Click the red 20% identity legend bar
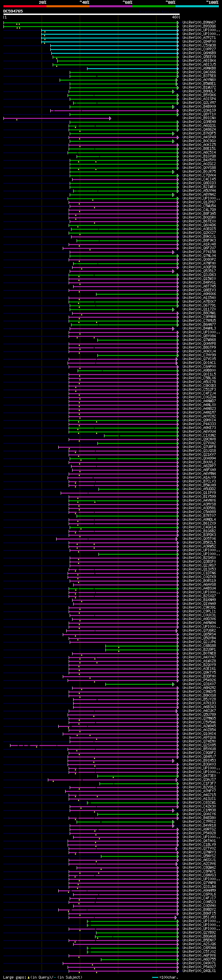 coord(25,6)
